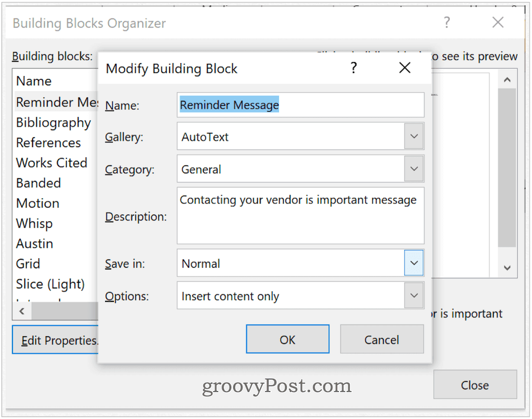Select the Motion building block
532x419 pixels.
[38, 203]
